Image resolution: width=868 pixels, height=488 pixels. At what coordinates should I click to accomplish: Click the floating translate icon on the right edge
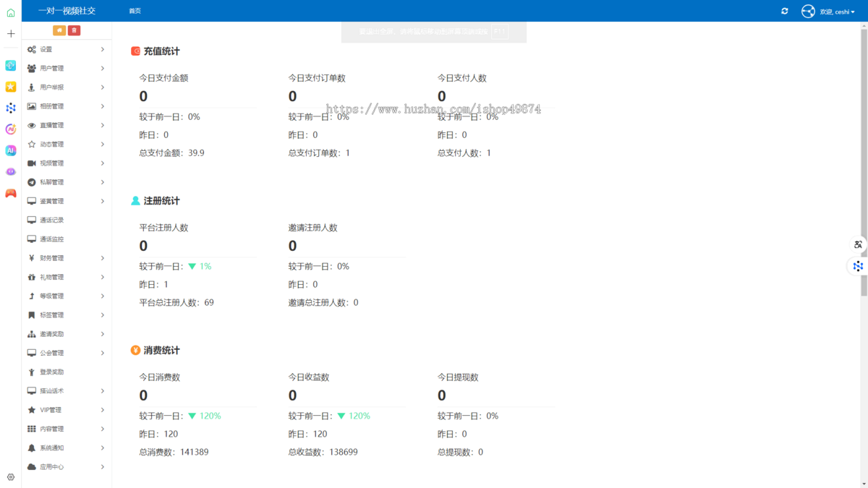point(858,244)
